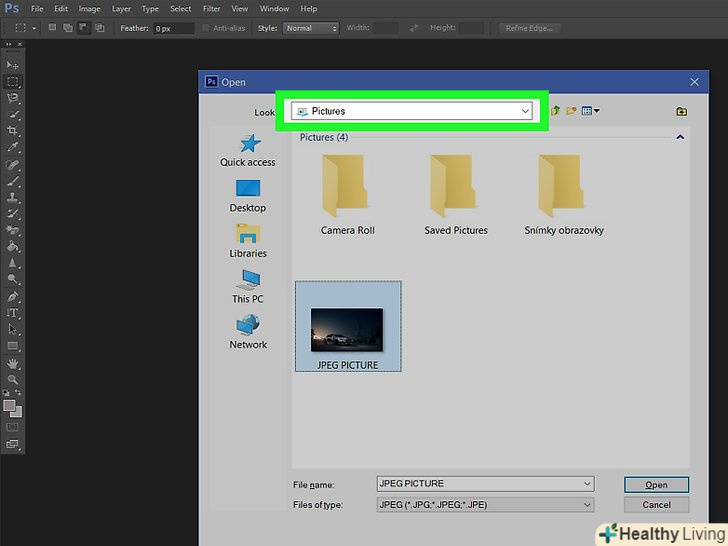Screen dimensions: 728x546
Task: Select the Lasso tool
Action: coord(13,98)
